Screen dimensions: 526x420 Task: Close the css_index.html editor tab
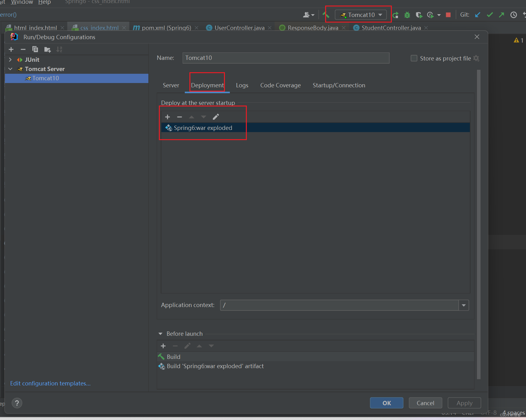(x=124, y=28)
